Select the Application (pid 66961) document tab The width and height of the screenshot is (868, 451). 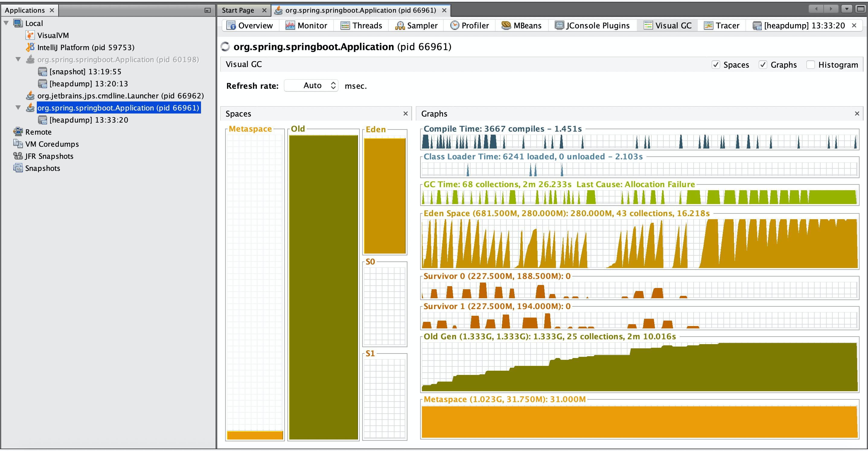[361, 11]
